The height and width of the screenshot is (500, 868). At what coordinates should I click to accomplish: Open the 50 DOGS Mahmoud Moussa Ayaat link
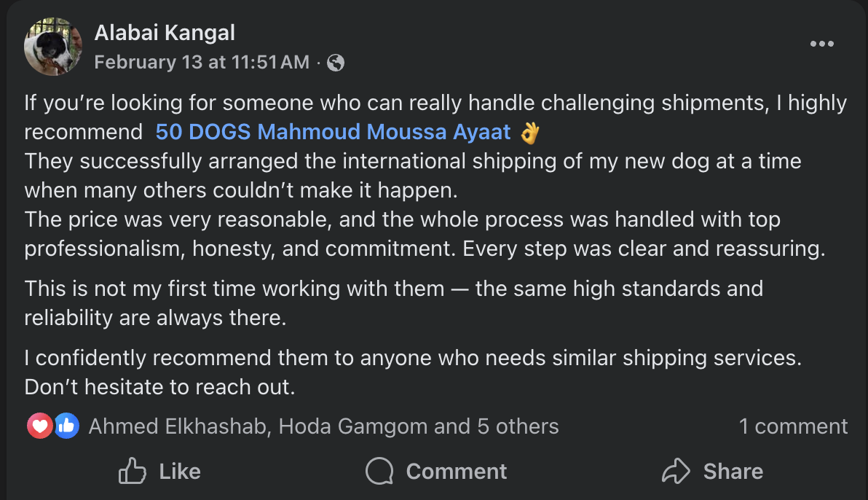point(334,133)
